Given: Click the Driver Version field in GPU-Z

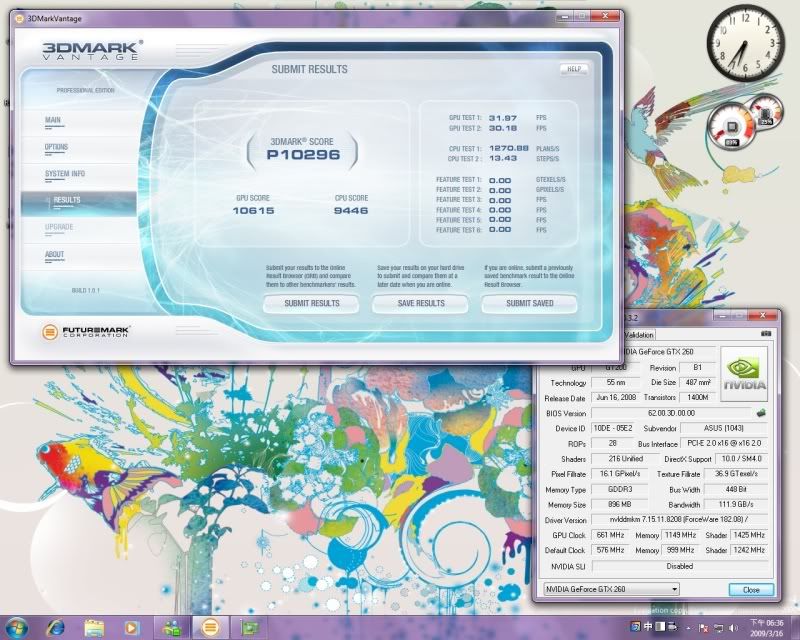Looking at the screenshot, I should point(679,520).
